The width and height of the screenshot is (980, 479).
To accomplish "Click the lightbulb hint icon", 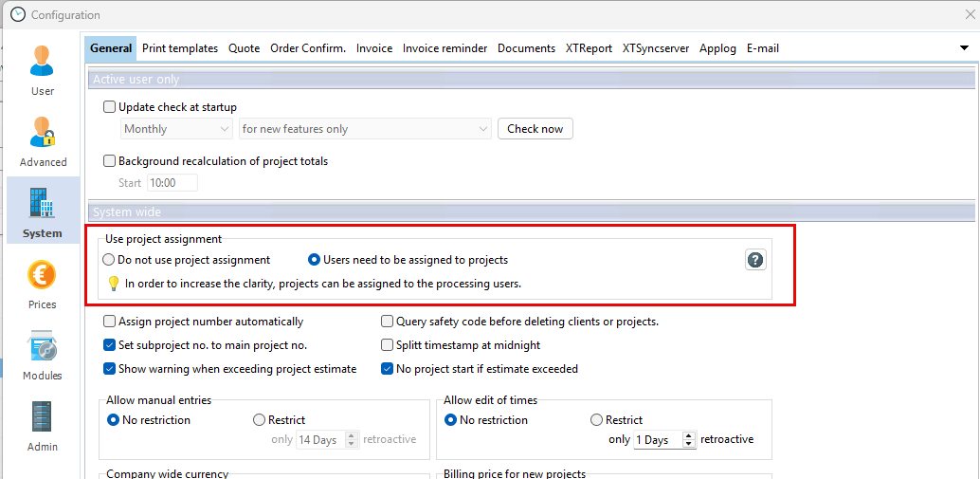I will tap(113, 283).
